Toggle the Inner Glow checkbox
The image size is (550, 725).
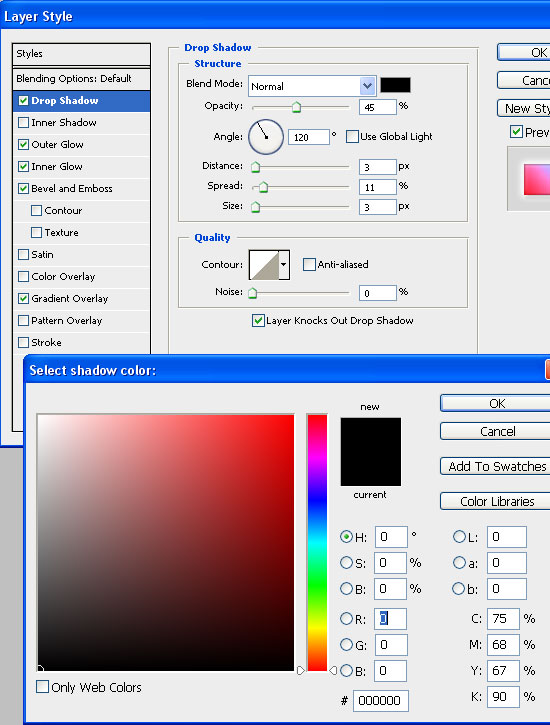(x=24, y=166)
